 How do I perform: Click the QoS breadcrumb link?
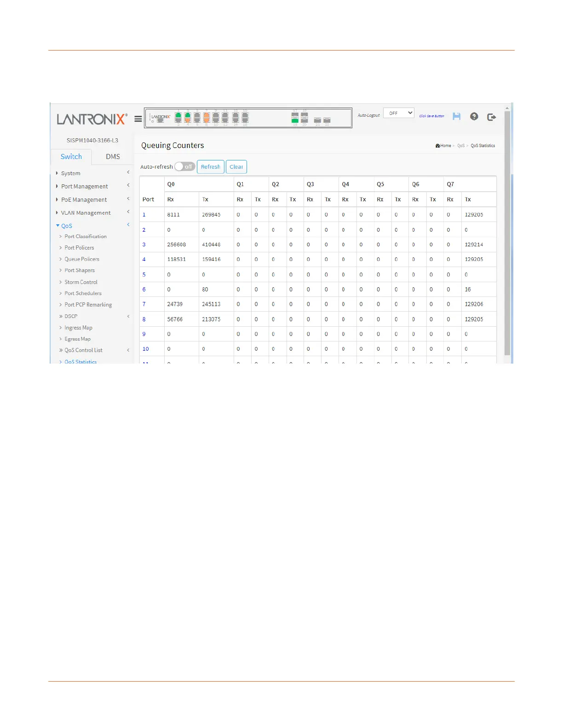(x=461, y=146)
